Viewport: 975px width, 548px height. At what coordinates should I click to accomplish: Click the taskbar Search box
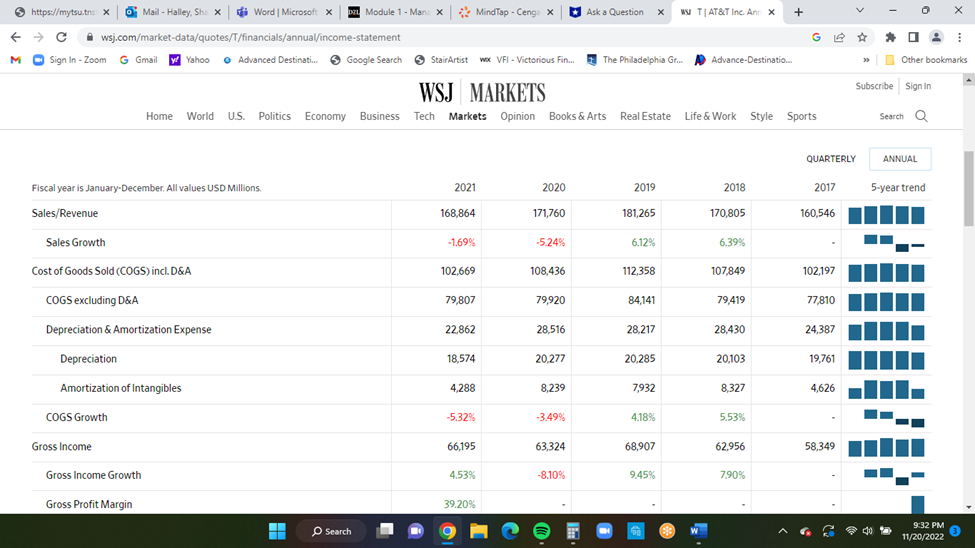coord(332,531)
